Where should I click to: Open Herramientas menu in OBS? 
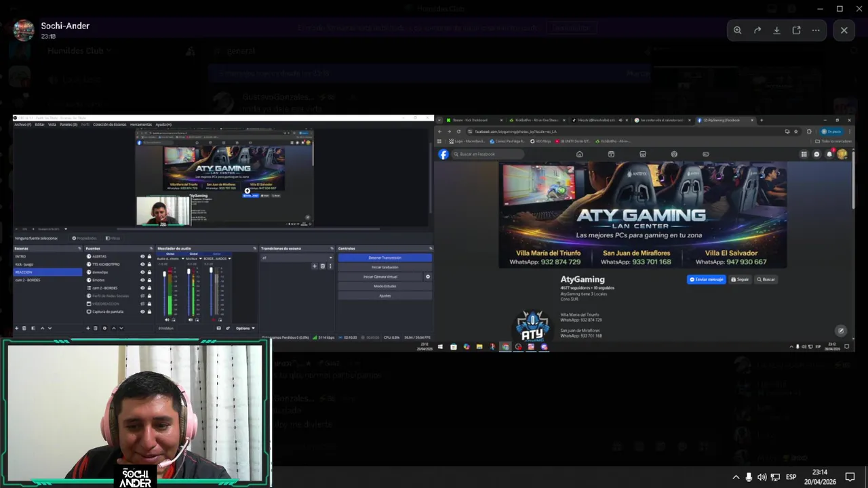tap(141, 125)
